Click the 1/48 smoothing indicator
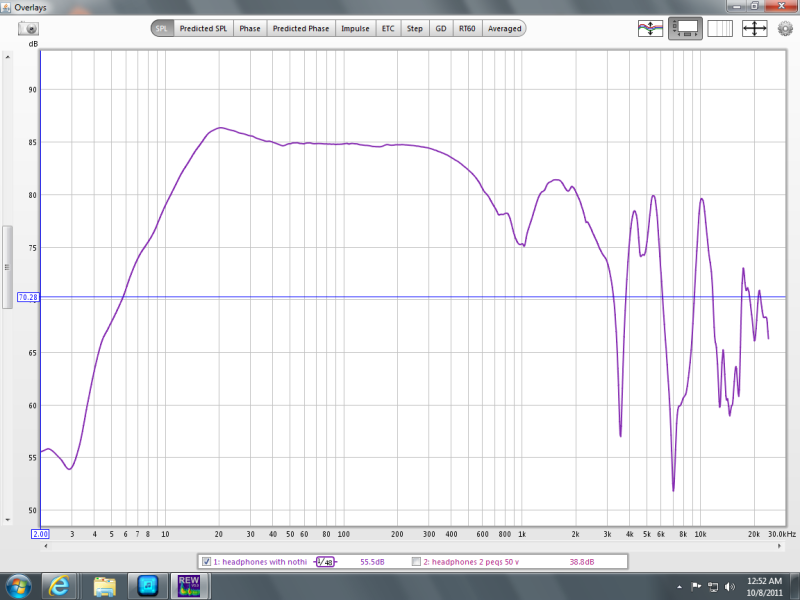Viewport: 800px width, 600px height. coord(326,562)
